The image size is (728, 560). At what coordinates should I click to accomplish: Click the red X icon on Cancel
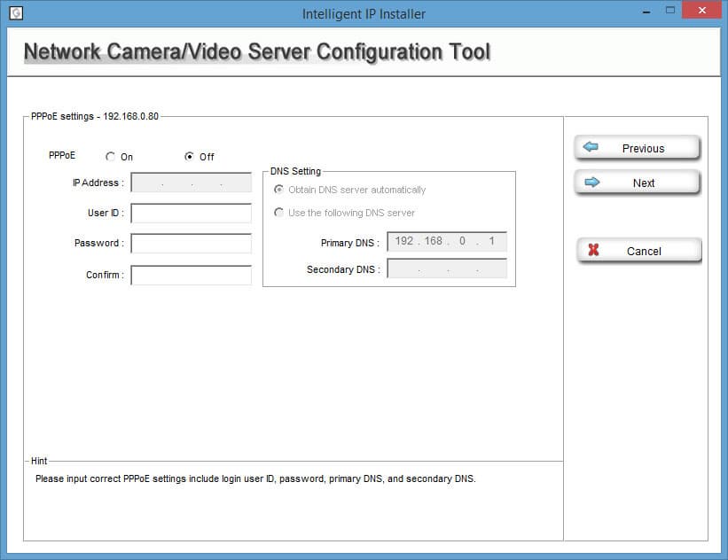pyautogui.click(x=593, y=250)
